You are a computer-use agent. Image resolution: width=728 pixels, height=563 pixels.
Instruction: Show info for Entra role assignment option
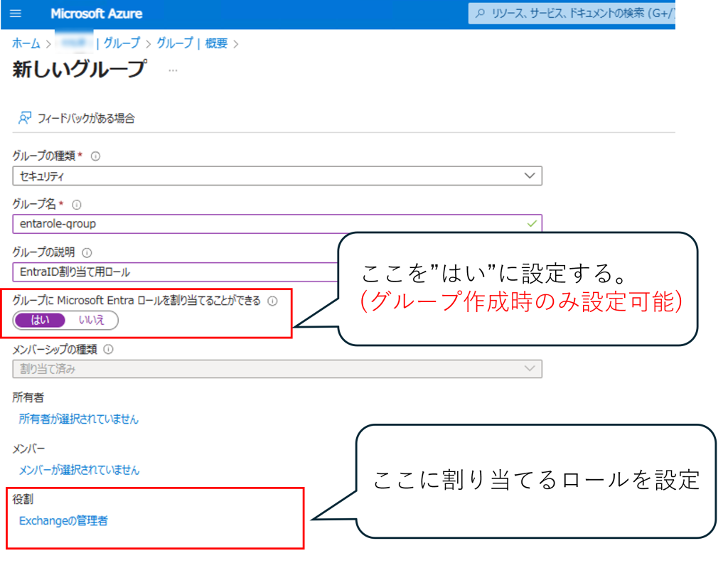coord(273,301)
